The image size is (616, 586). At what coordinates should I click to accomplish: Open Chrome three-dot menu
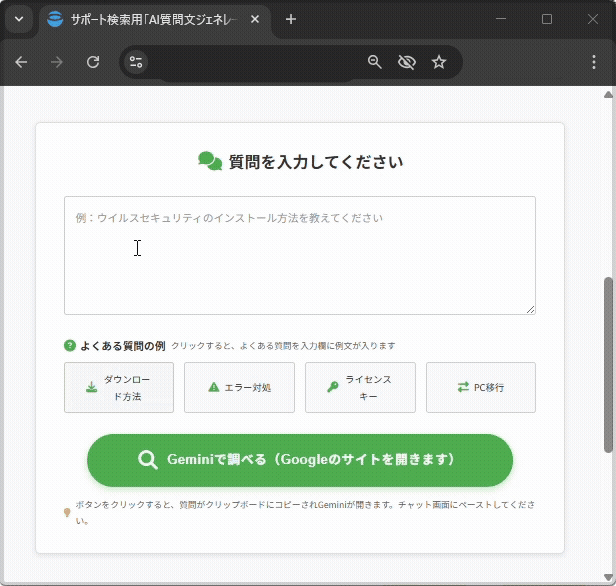click(594, 62)
